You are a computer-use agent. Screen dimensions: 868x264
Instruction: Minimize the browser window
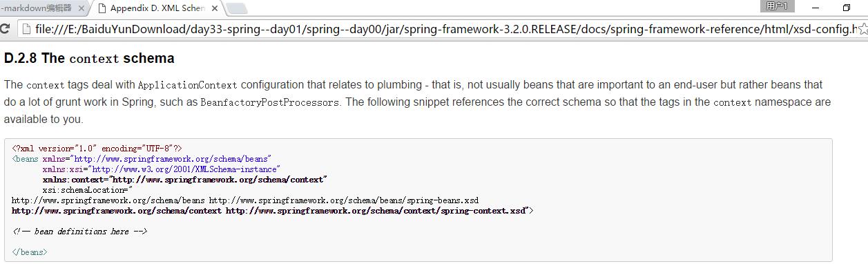pyautogui.click(x=816, y=7)
